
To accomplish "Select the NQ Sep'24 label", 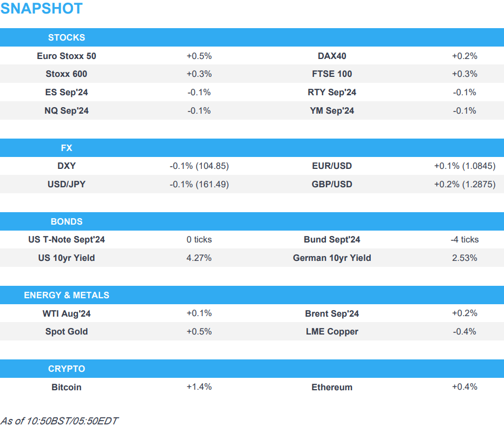I will click(x=67, y=111).
